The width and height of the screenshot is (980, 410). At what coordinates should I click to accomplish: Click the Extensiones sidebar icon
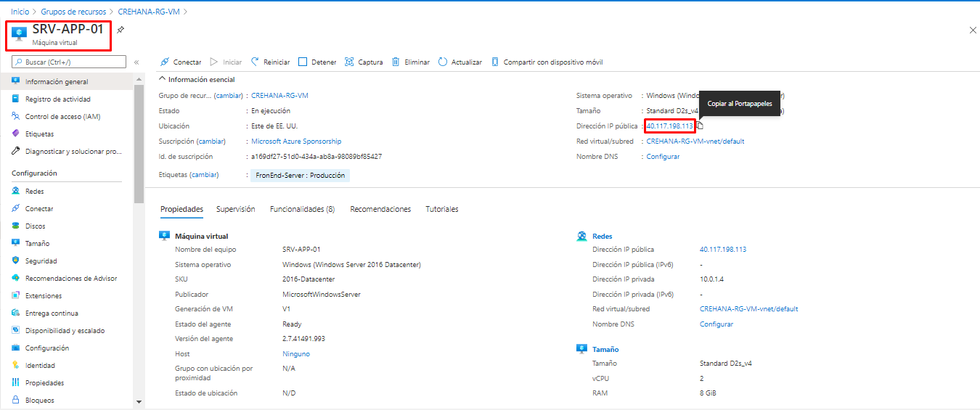point(16,296)
